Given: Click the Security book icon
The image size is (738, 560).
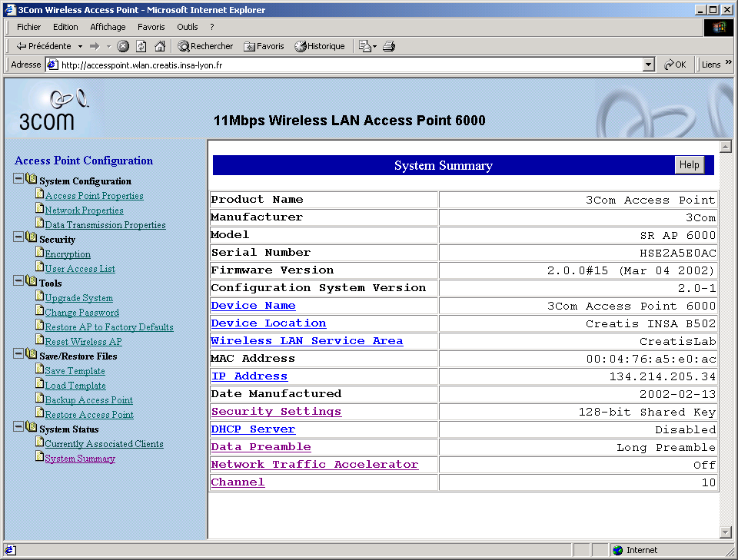Looking at the screenshot, I should (31, 237).
